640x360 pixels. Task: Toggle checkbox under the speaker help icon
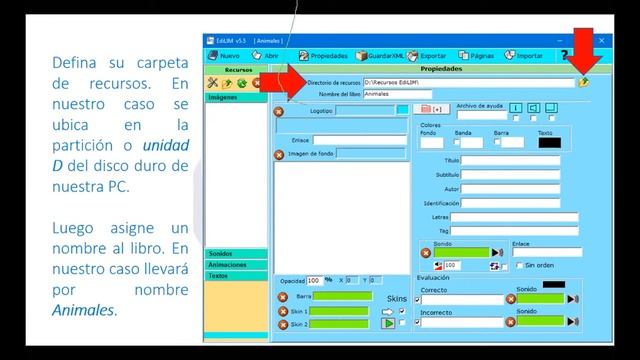[x=533, y=118]
